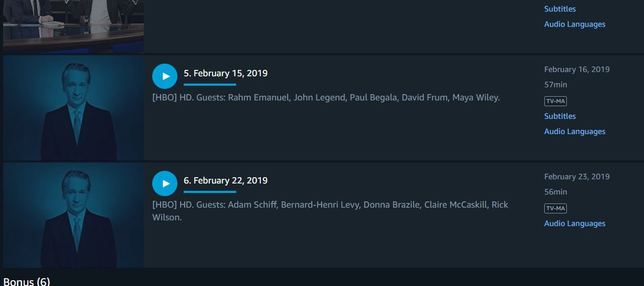Open Audio Languages for episode 6
The width and height of the screenshot is (644, 286).
click(x=575, y=223)
